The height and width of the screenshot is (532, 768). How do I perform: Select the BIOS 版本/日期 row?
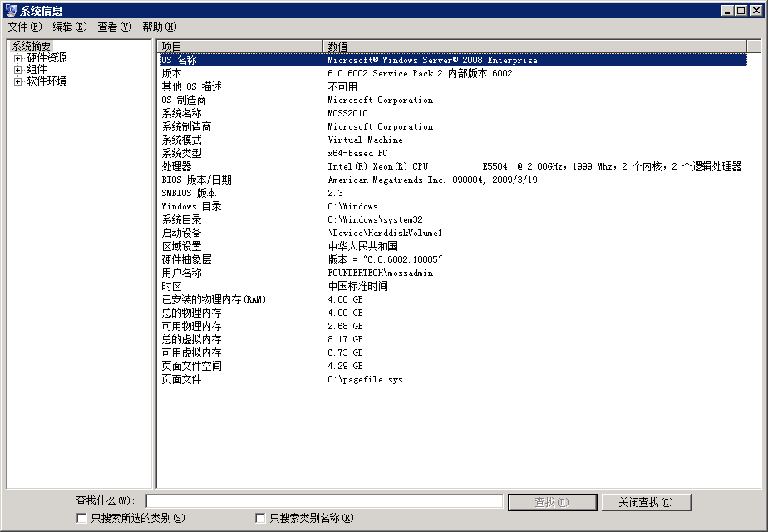pos(453,180)
